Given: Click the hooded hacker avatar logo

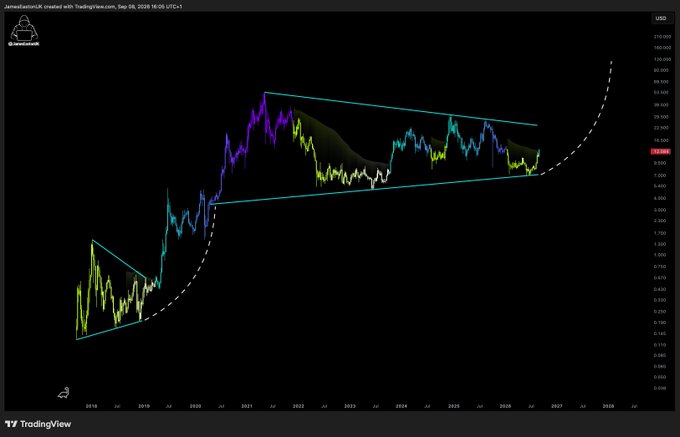Looking at the screenshot, I should 24,30.
